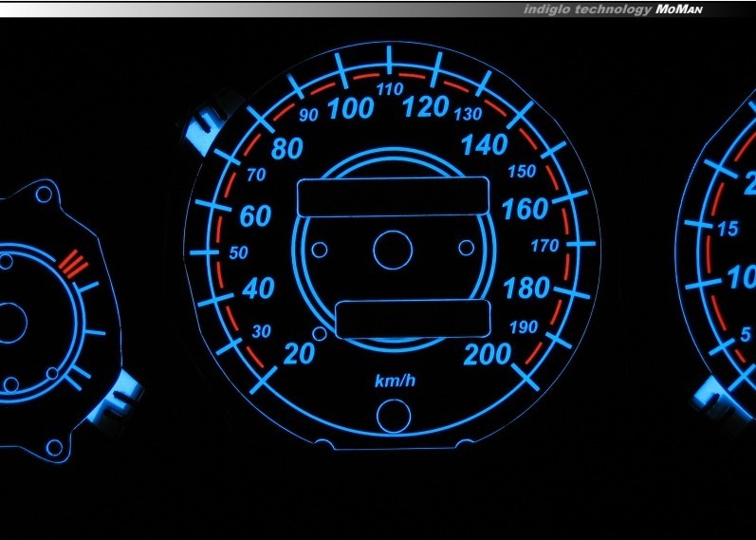Select the 160 speed number
756x540 pixels.
tap(526, 209)
